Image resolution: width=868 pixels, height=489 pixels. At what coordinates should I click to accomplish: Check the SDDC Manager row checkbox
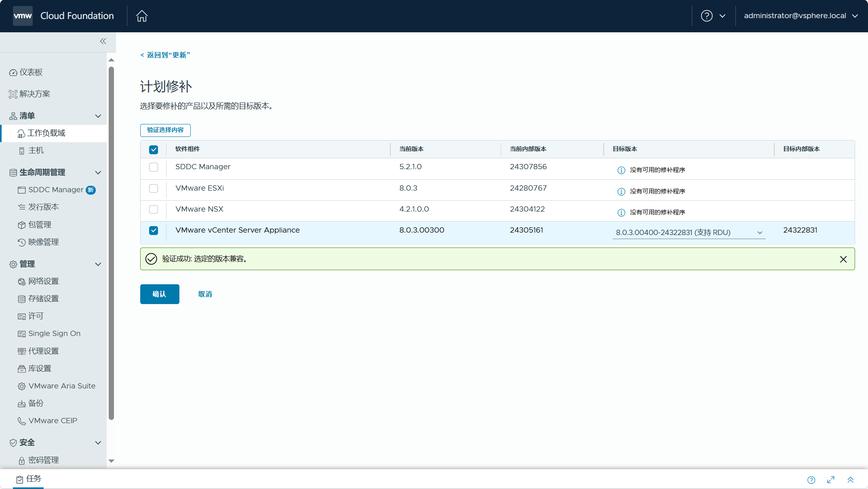[x=154, y=167]
